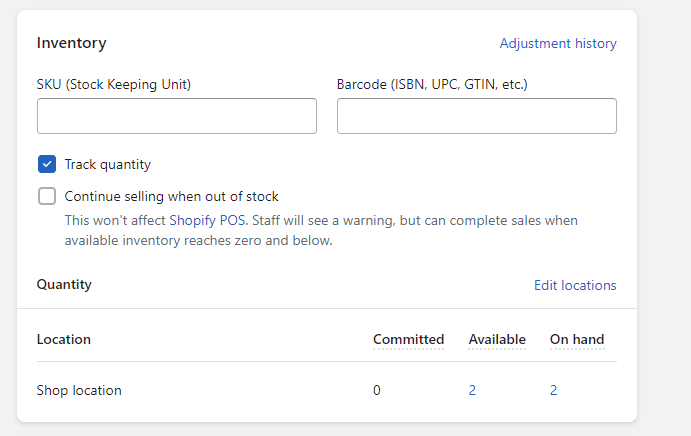Screen dimensions: 691x436
Task: Click the Inventory section heading
Action: [x=71, y=43]
